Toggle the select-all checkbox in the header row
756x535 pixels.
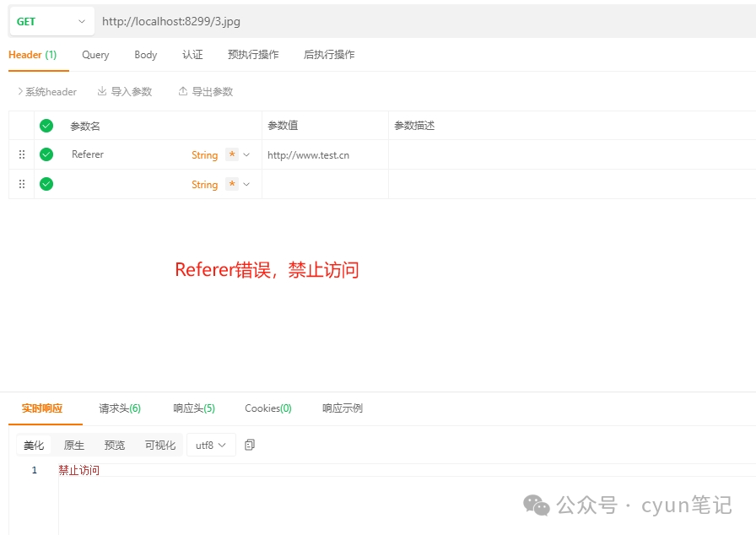pos(46,126)
